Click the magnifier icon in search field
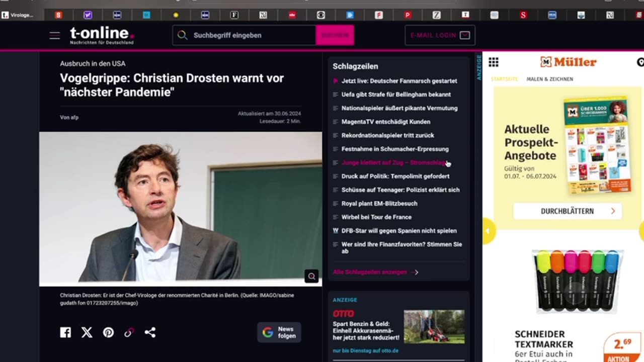Screen dimensions: 644x362 (x=183, y=35)
